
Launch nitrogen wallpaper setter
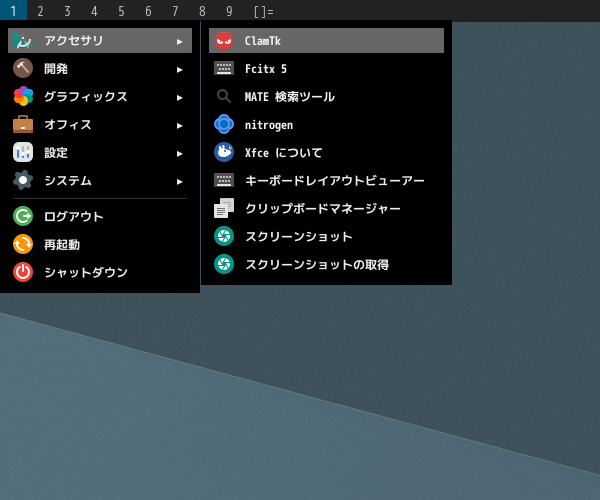[326, 124]
